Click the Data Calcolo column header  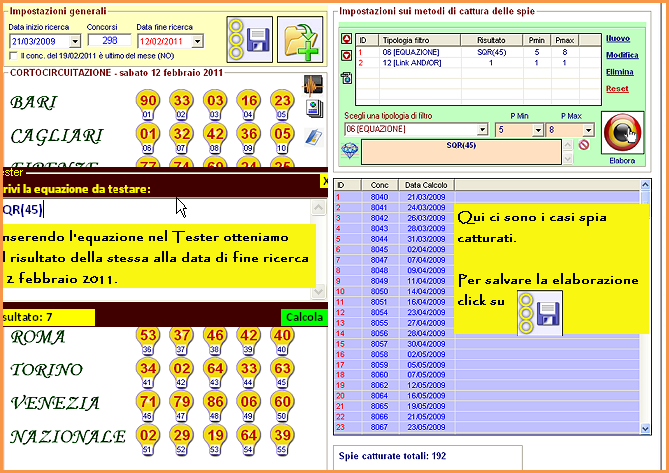426,185
